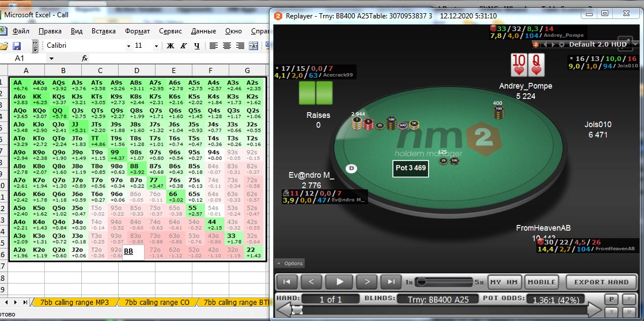Image resolution: width=644 pixels, height=321 pixels.
Task: Open the Окно menu
Action: click(233, 31)
